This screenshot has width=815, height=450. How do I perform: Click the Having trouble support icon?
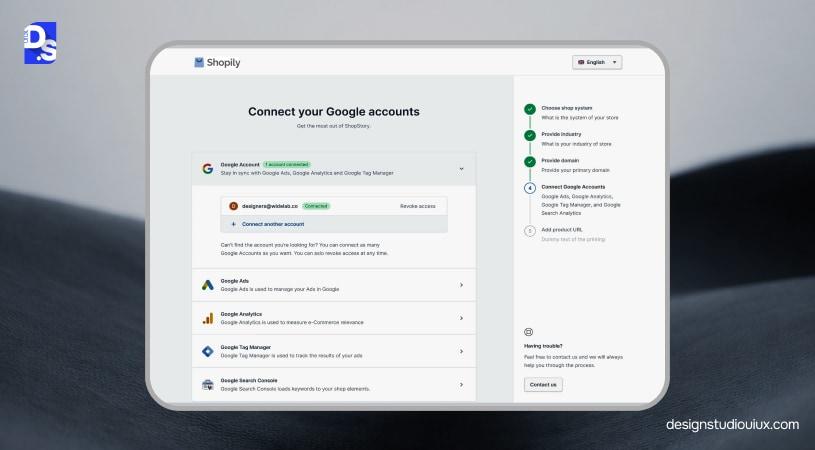pos(529,332)
